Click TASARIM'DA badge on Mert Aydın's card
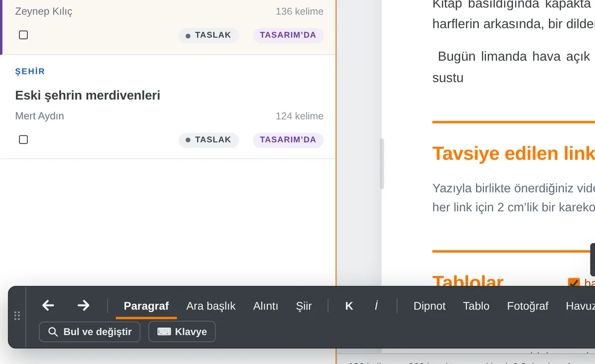 (x=288, y=140)
